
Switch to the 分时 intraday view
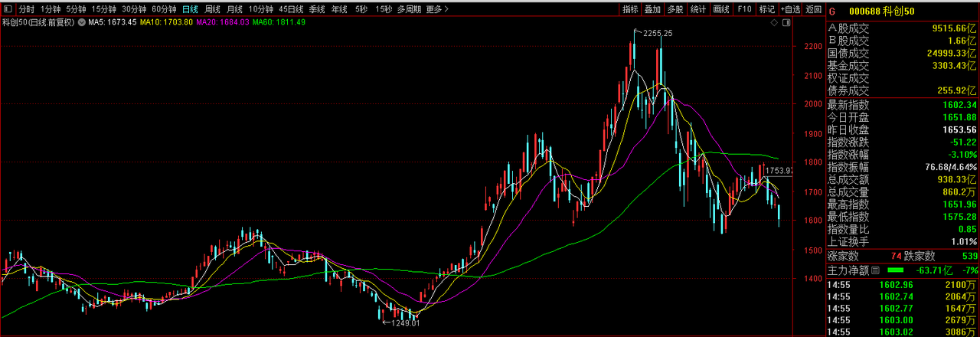pyautogui.click(x=27, y=9)
